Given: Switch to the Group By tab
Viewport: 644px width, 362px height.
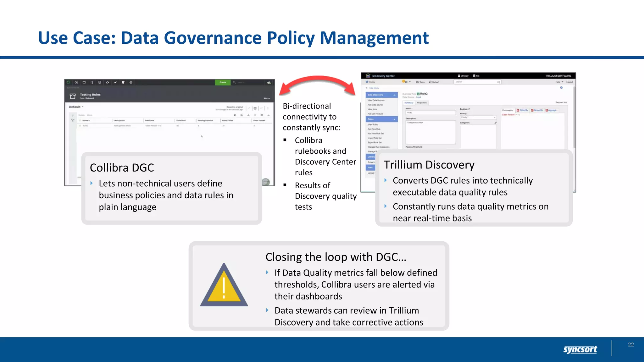Looking at the screenshot, I should [x=537, y=110].
